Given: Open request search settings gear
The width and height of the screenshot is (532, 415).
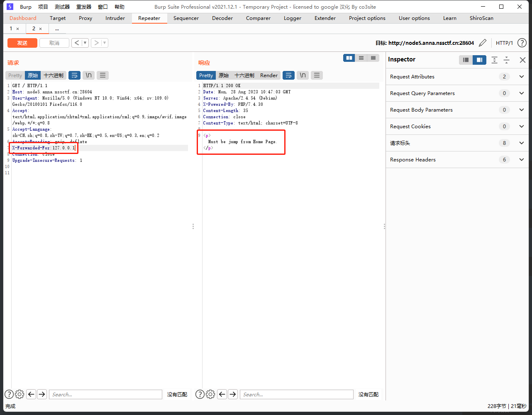Looking at the screenshot, I should click(x=20, y=394).
